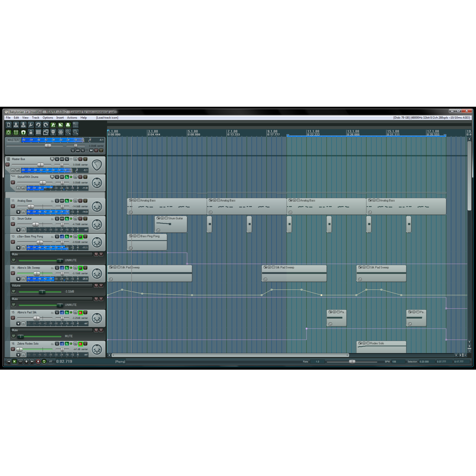The width and height of the screenshot is (476, 476).
Task: Open project settings via wrench icon
Action: coord(31,125)
